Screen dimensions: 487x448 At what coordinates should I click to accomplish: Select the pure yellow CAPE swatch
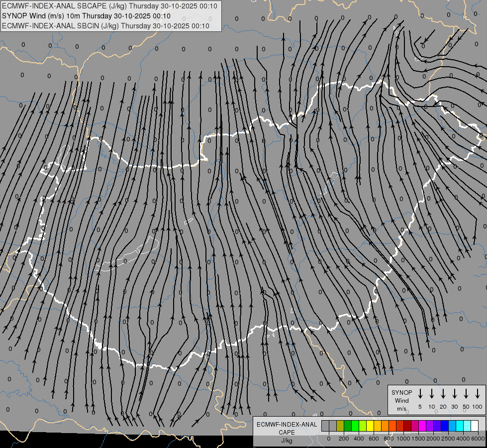(370, 426)
